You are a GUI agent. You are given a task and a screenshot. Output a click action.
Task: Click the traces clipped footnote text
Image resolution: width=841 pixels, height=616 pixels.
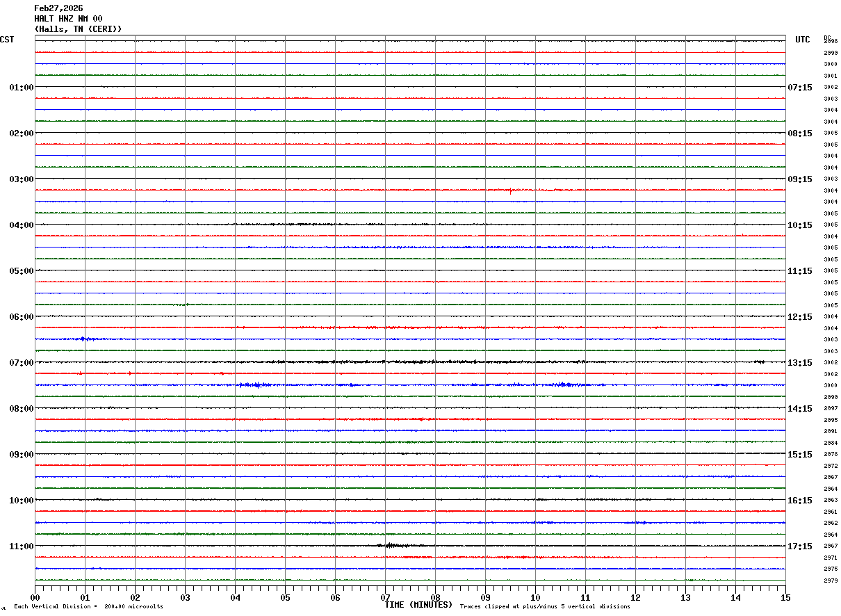(x=545, y=606)
